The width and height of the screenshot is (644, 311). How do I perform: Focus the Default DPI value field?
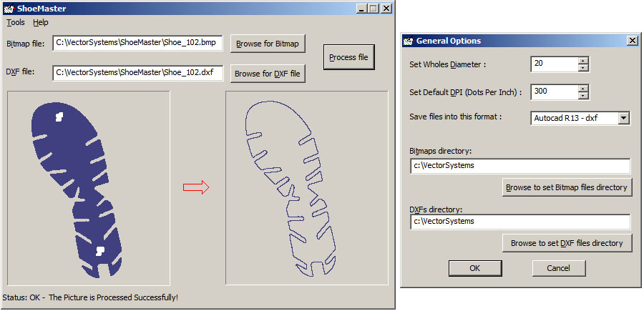point(554,92)
